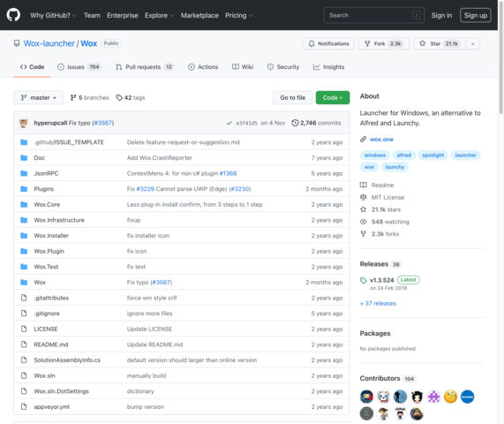Expand the Star list dropdown arrow

click(472, 44)
